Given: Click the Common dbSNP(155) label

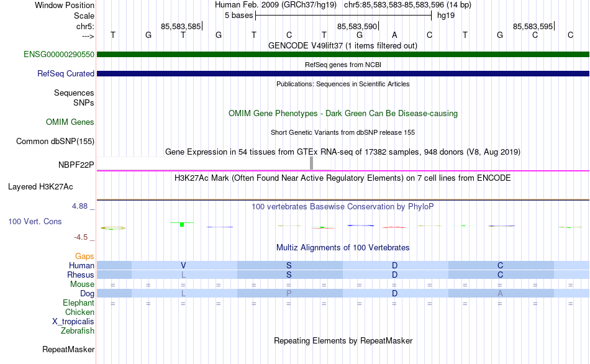Looking at the screenshot, I should pyautogui.click(x=55, y=141).
